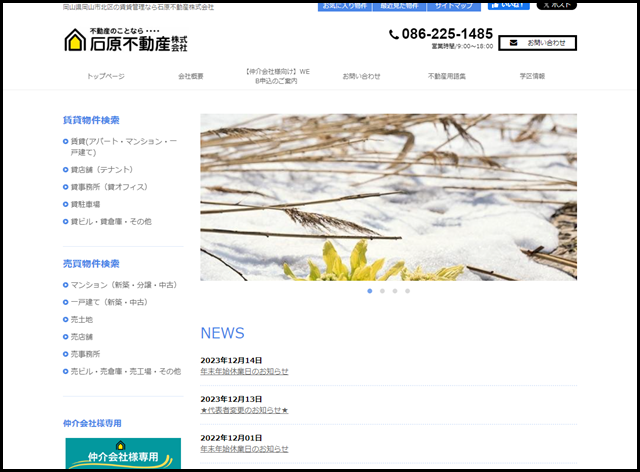The image size is (640, 472).
Task: Open 売ビル・売倉庫・売工場・その他 link
Action: [x=125, y=372]
